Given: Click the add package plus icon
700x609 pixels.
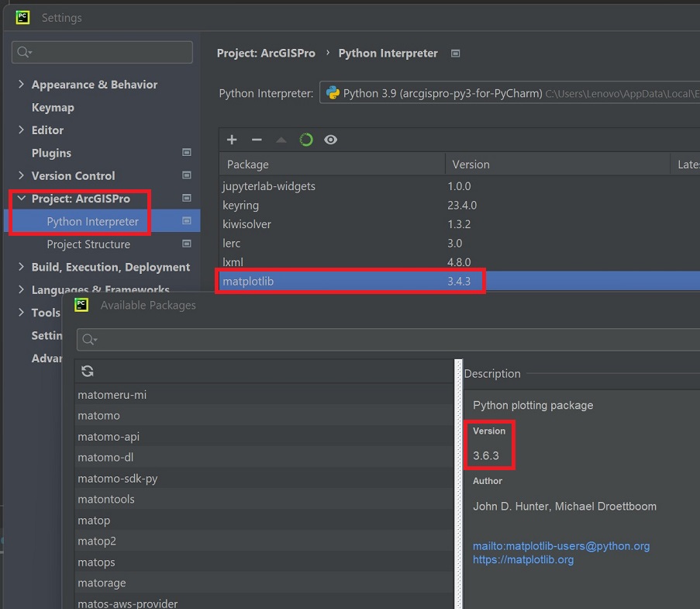Looking at the screenshot, I should 232,140.
